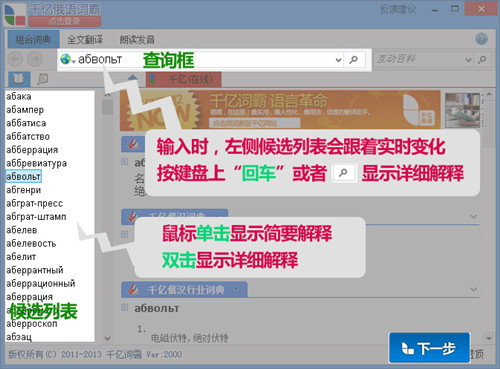Collapse the 千亿俄汉行业词典 section chevron at right
The width and height of the screenshot is (500, 369).
474,289
